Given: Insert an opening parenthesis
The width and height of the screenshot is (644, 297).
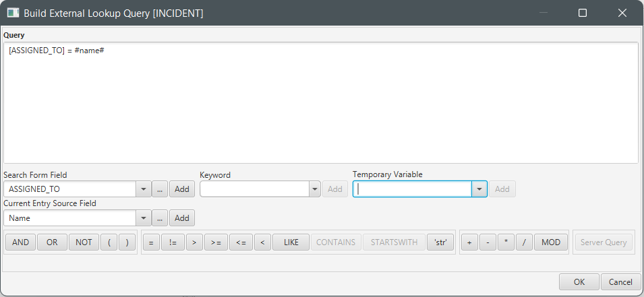Looking at the screenshot, I should (x=109, y=242).
